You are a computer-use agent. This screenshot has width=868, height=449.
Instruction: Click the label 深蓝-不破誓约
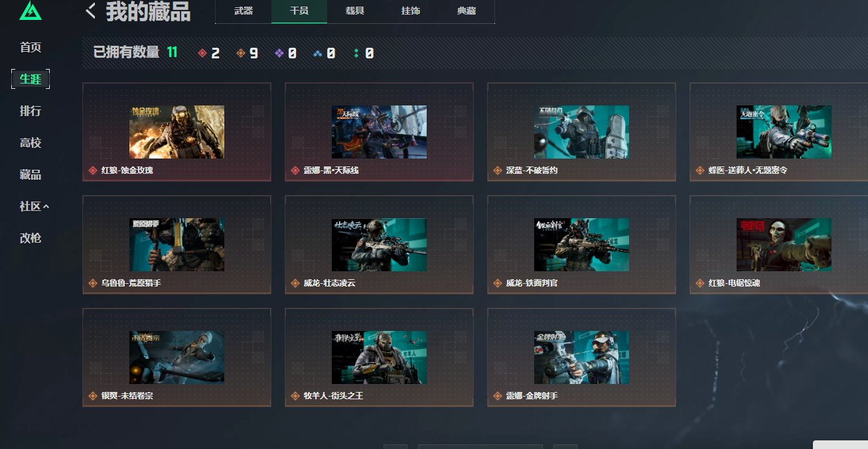(532, 170)
